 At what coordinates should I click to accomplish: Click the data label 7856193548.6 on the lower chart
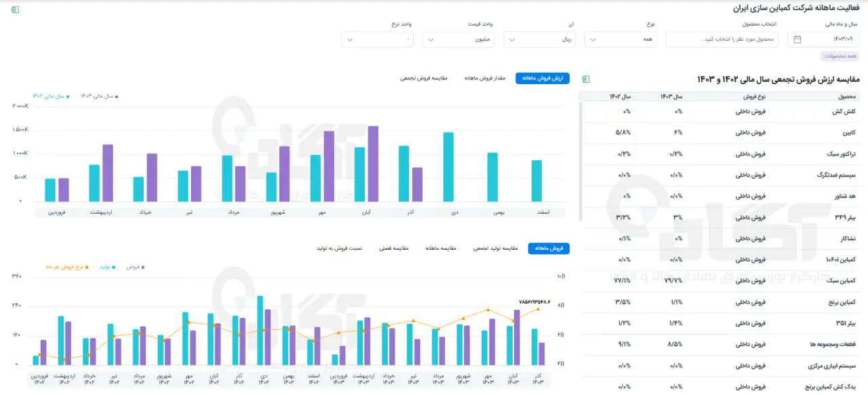click(534, 301)
